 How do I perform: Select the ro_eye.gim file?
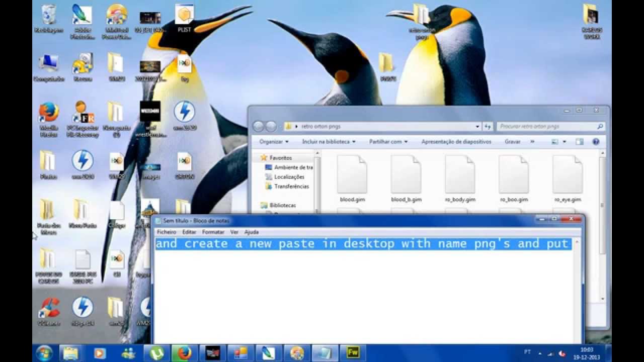pyautogui.click(x=568, y=179)
